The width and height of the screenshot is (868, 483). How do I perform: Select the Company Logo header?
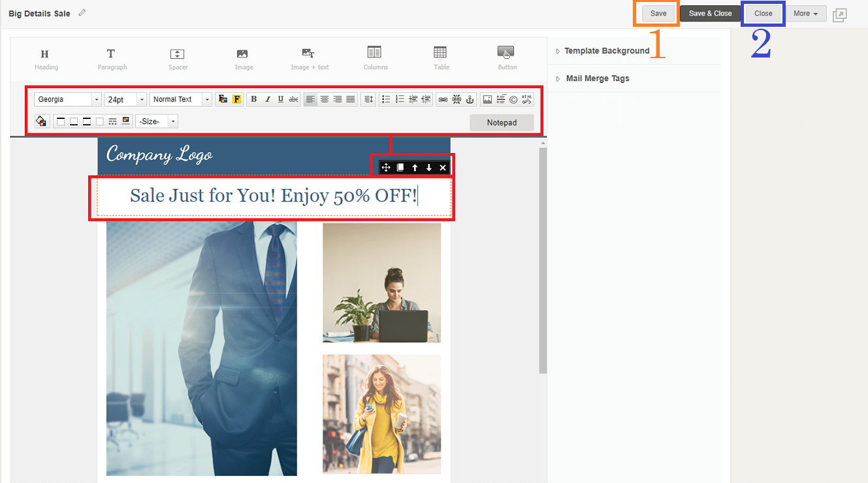coord(159,154)
